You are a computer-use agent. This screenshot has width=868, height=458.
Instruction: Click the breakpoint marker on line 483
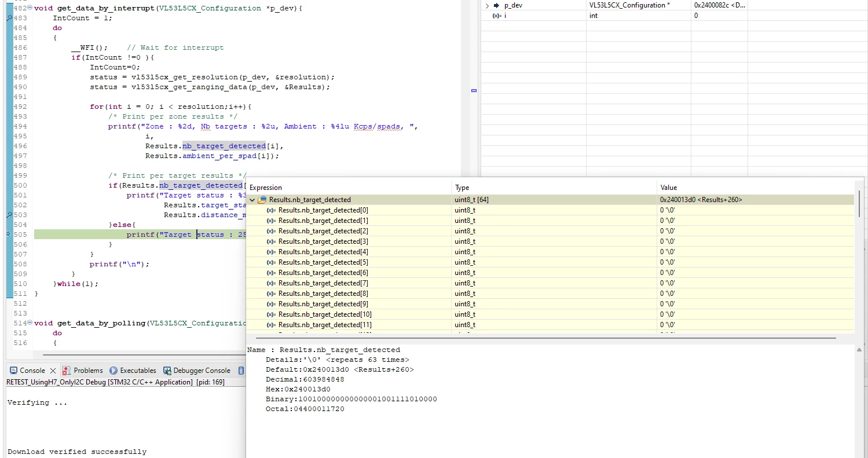tap(9, 18)
